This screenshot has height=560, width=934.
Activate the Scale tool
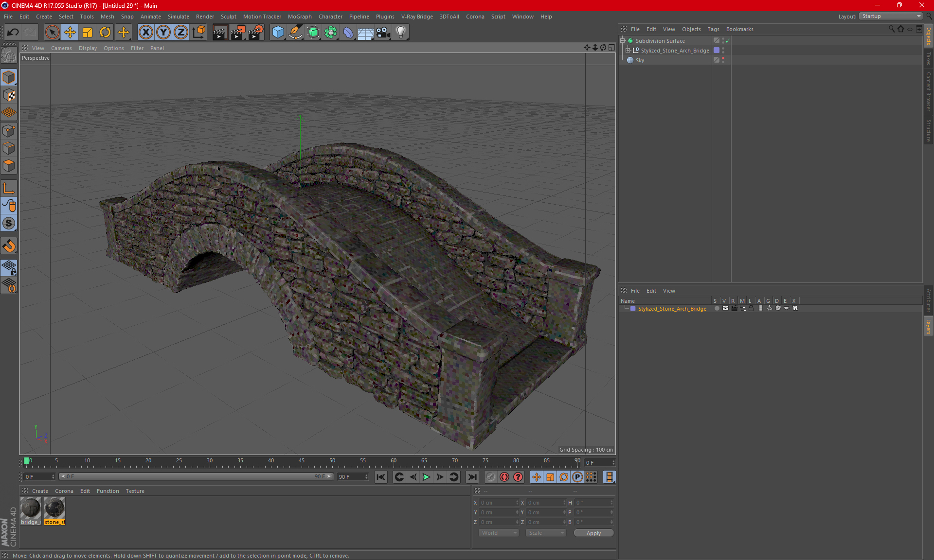[x=88, y=33]
